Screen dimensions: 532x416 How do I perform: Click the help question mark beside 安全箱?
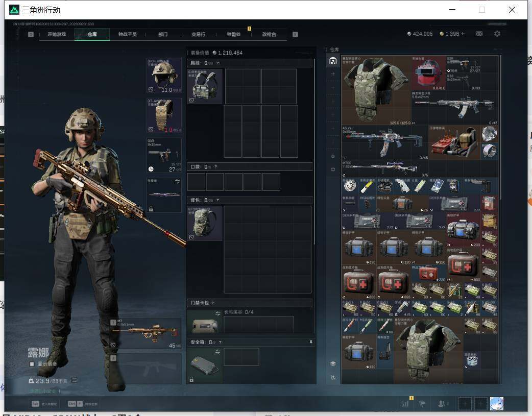tap(220, 342)
